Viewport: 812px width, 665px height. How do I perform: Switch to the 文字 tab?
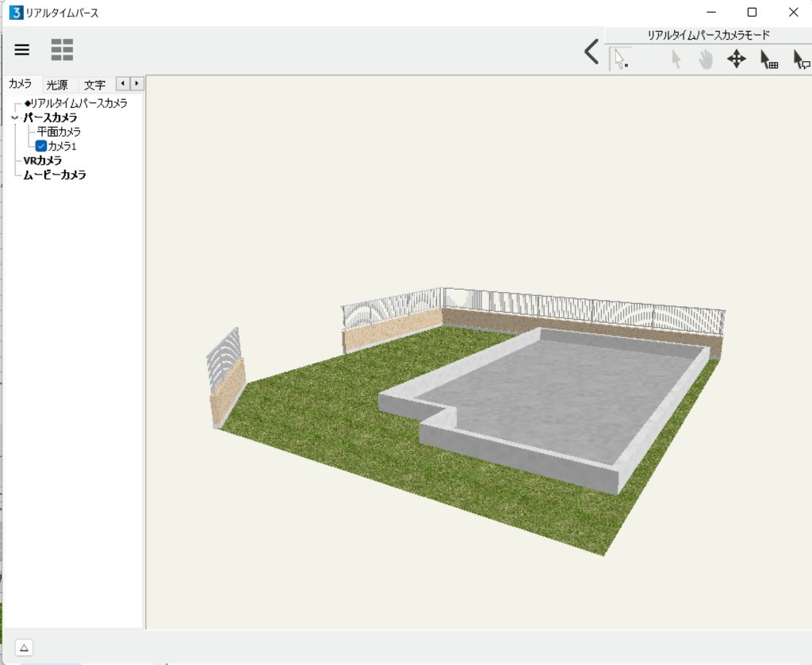pyautogui.click(x=94, y=84)
